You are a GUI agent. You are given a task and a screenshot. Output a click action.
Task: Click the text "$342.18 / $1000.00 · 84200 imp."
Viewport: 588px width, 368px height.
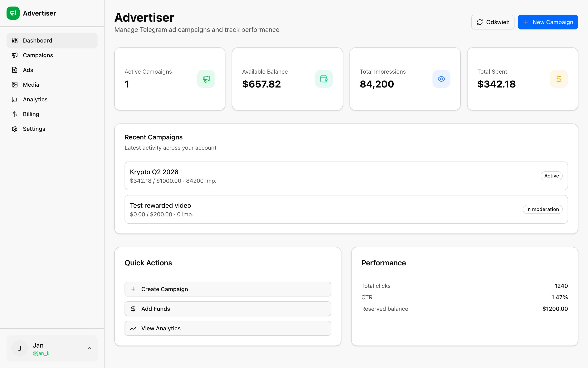pos(173,181)
